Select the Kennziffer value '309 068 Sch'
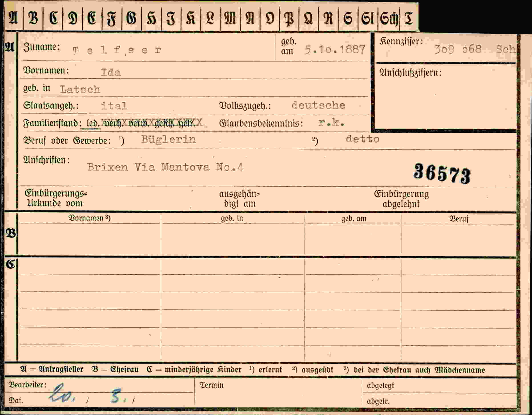This screenshot has width=532, height=415. 475,49
